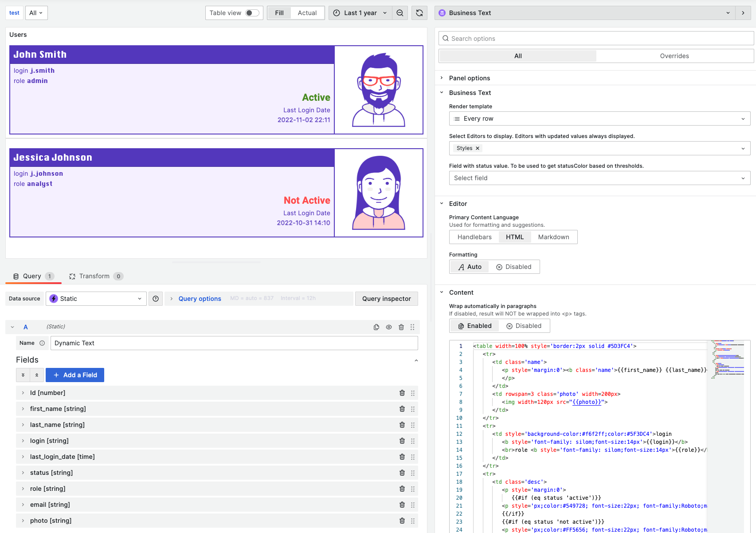Click John Smith's avatar image
The width and height of the screenshot is (756, 533).
point(379,90)
